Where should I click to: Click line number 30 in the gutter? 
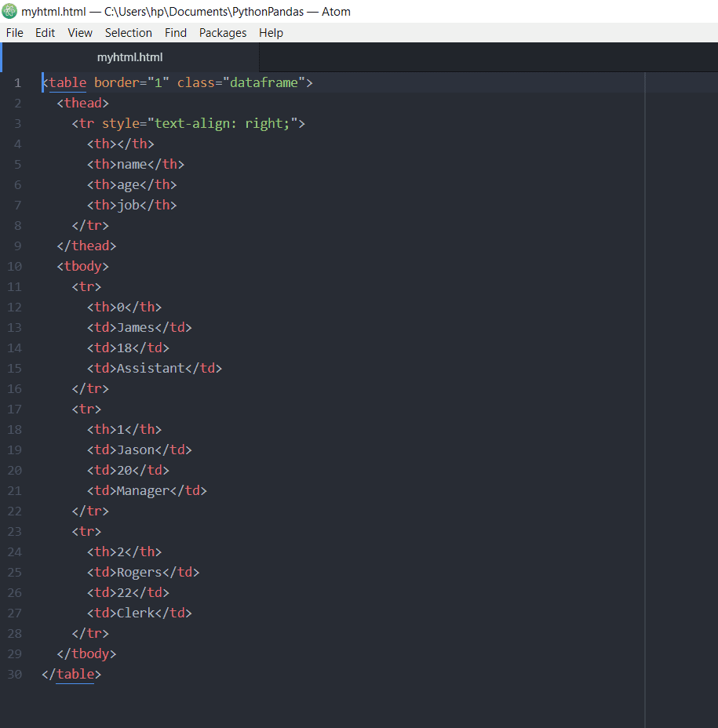click(14, 674)
